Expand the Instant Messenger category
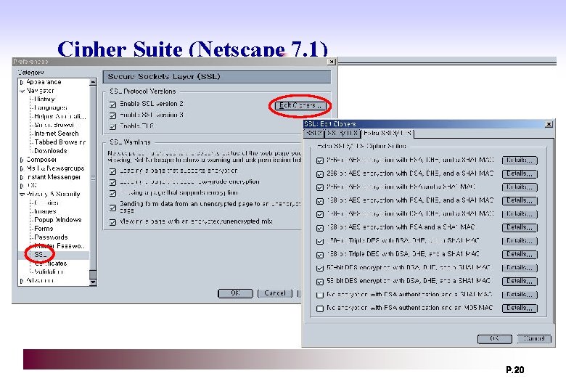The height and width of the screenshot is (392, 566). point(22,177)
